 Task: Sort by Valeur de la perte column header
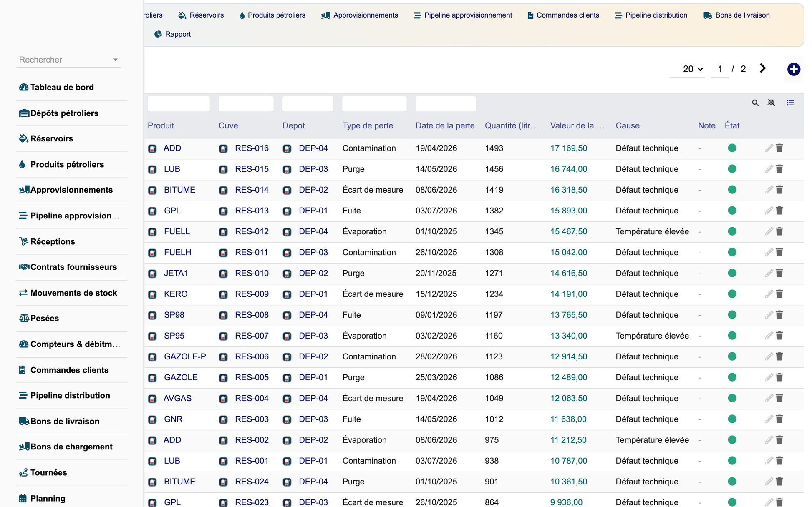[577, 125]
